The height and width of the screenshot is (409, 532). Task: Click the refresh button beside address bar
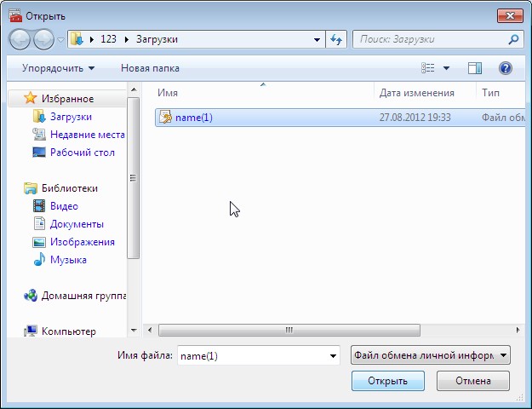(x=336, y=39)
